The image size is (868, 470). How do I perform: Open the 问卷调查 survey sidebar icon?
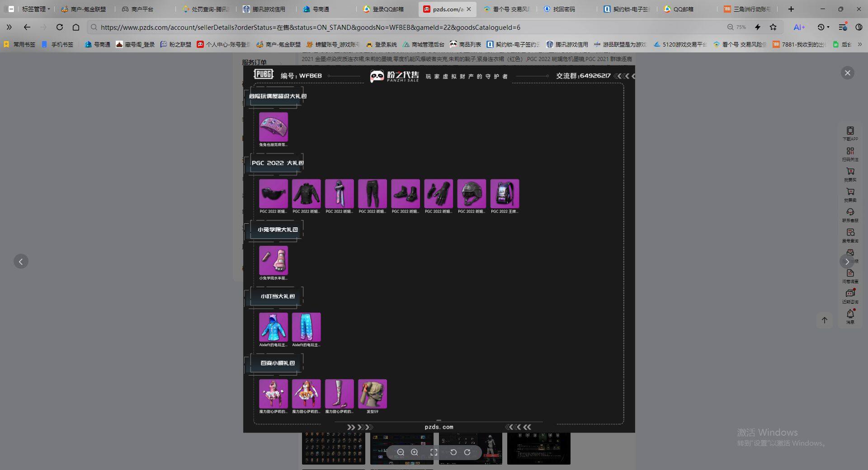pos(850,276)
